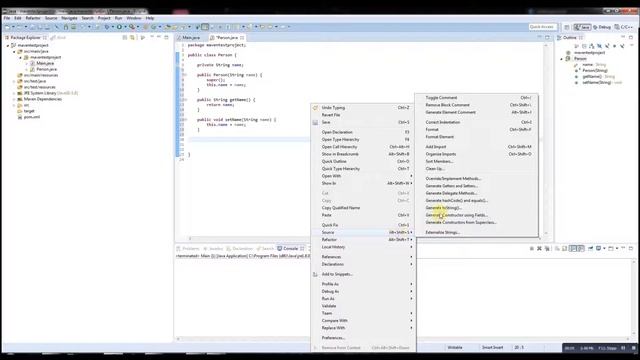
Task: Expand the src/test/java folder
Action: [14, 81]
